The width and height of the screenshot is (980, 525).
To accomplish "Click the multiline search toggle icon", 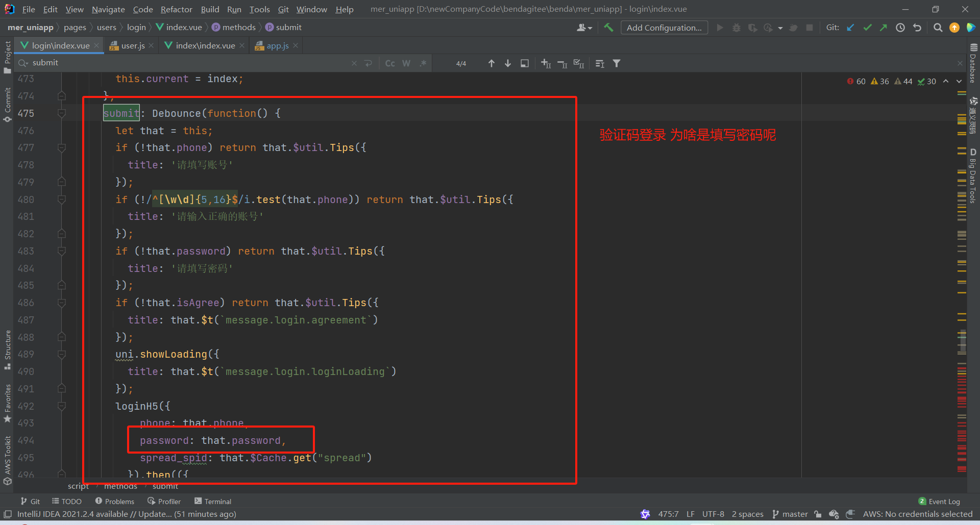I will pyautogui.click(x=368, y=63).
